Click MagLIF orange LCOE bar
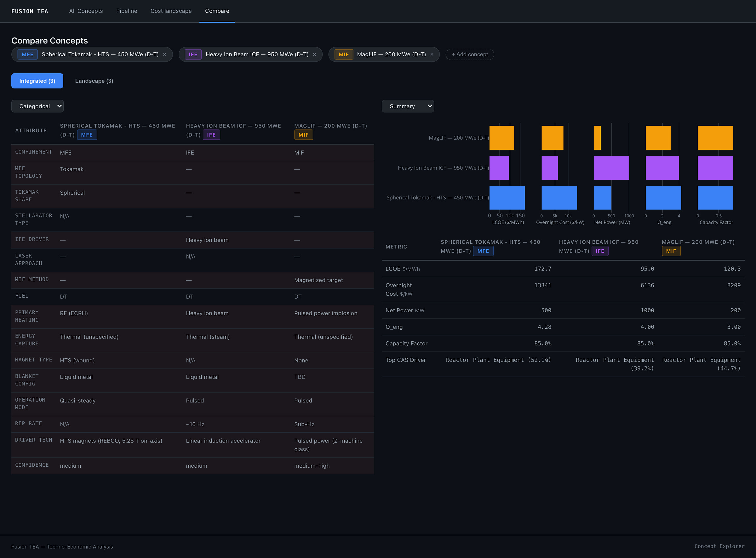The height and width of the screenshot is (558, 756). [x=501, y=138]
